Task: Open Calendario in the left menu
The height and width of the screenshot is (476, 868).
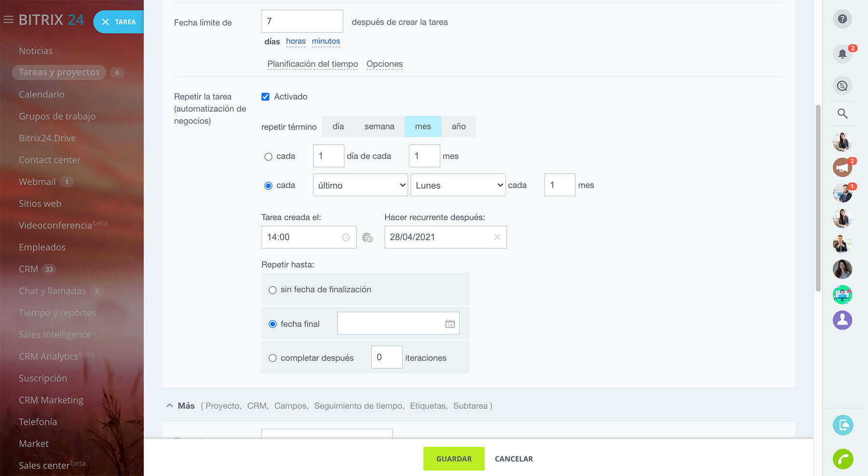Action: pyautogui.click(x=41, y=95)
